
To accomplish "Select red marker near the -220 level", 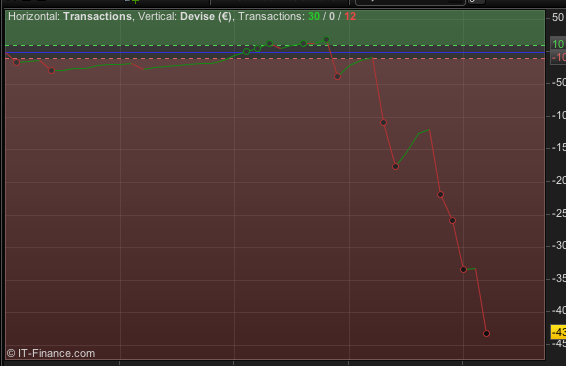I will tap(440, 195).
